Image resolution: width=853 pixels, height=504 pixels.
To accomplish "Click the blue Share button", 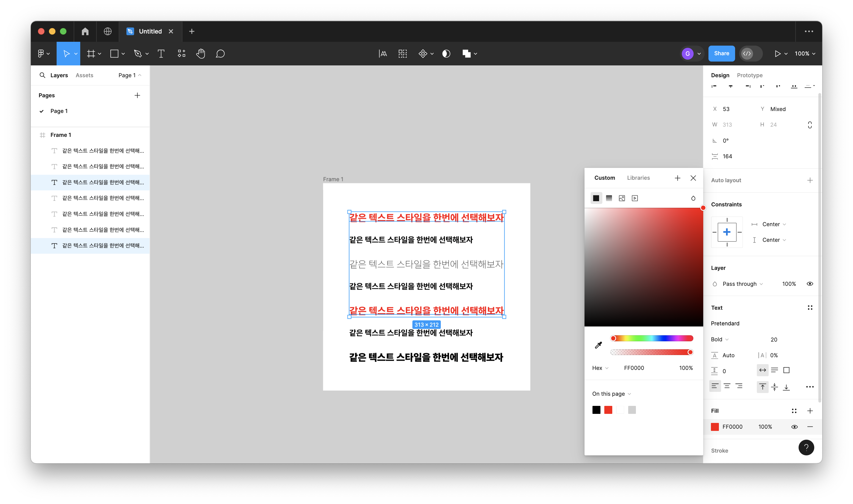I will [721, 54].
